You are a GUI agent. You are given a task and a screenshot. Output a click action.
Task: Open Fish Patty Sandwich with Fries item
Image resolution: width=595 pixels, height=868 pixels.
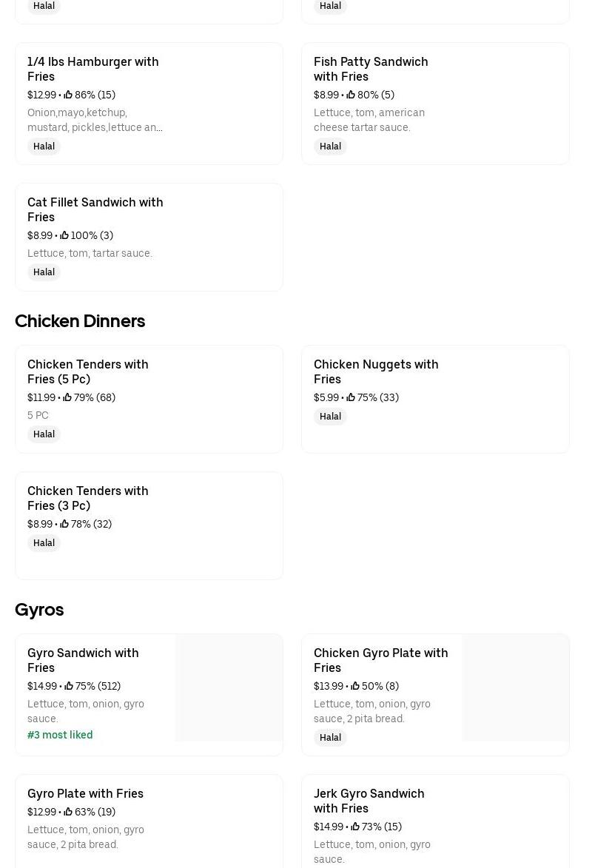371,69
